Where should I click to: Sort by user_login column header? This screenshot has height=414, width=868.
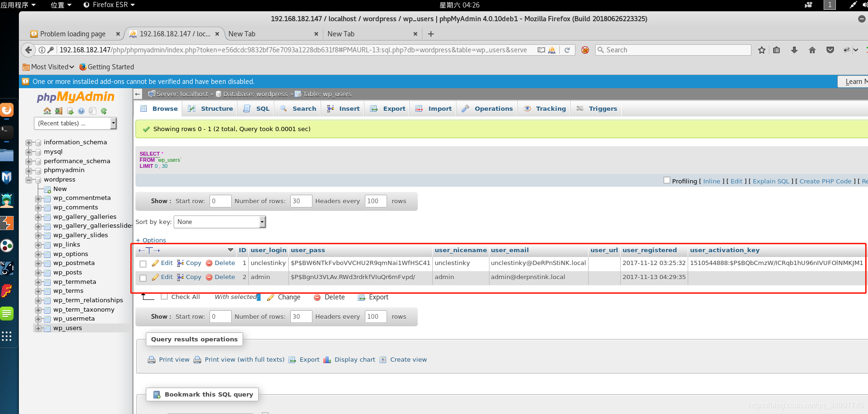pos(269,250)
